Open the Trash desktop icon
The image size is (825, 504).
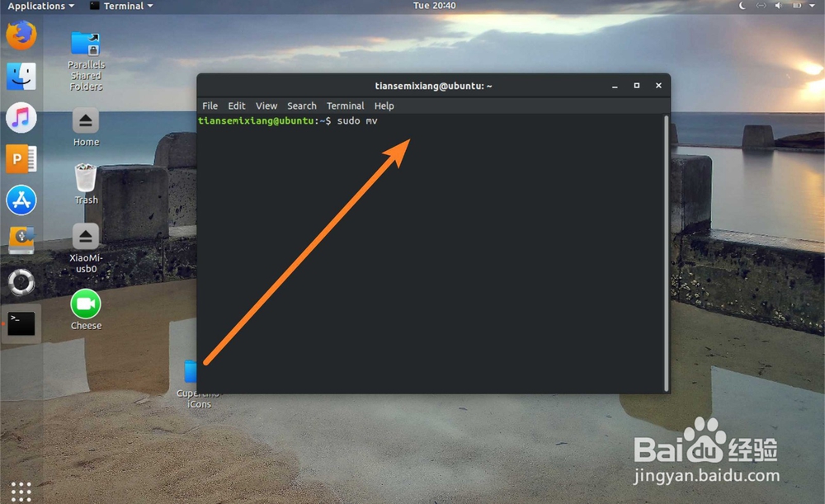(x=86, y=184)
